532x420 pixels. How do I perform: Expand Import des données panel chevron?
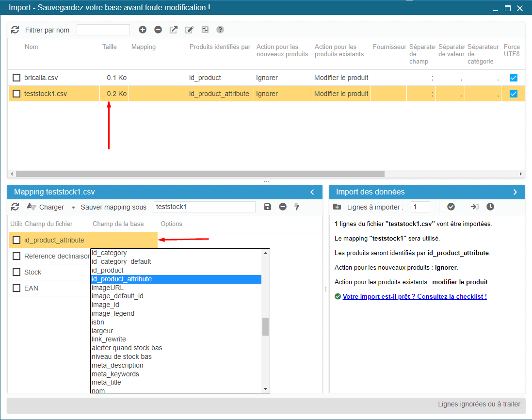point(515,192)
